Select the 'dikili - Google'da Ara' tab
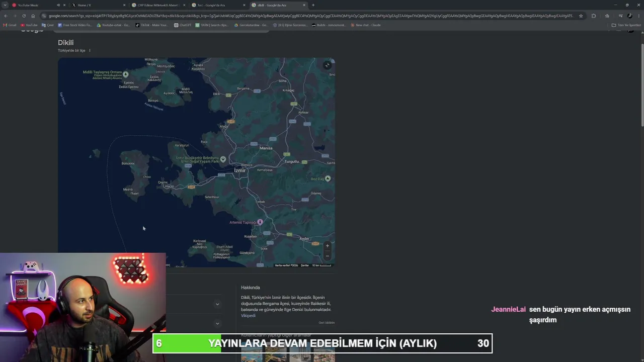 coord(278,5)
